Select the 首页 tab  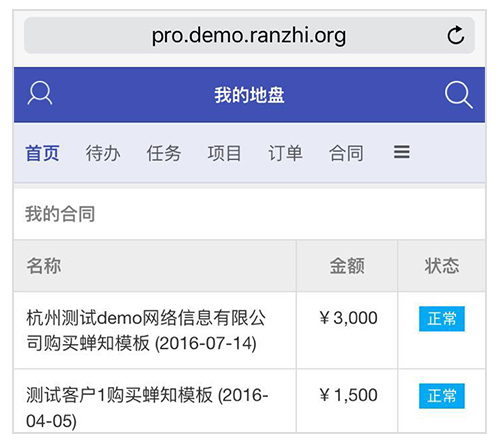(42, 153)
